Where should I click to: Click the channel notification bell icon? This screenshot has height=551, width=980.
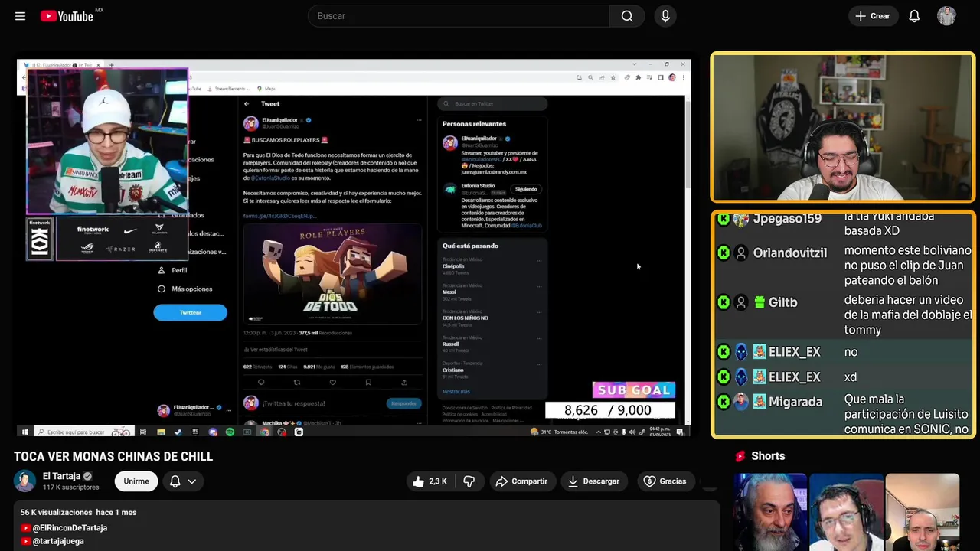point(175,481)
